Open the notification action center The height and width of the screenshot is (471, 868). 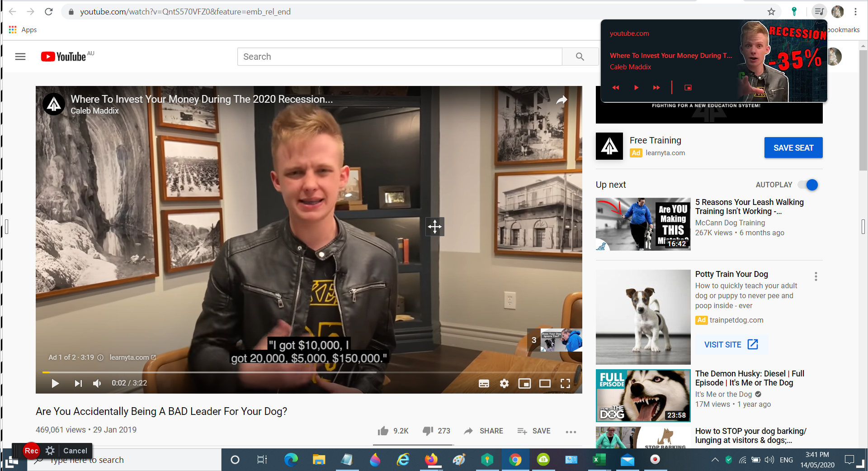click(x=849, y=460)
